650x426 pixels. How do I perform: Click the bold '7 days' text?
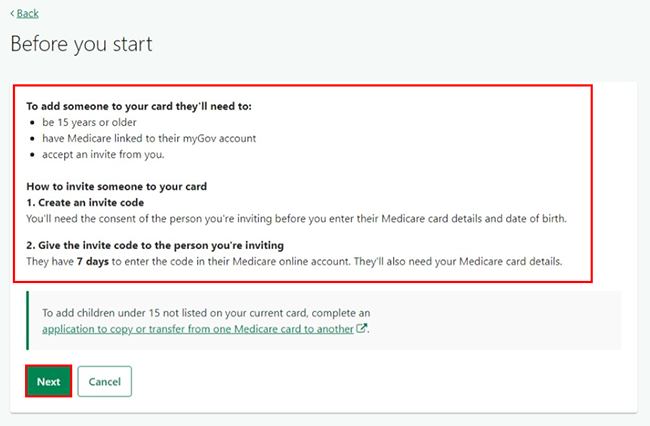[x=93, y=262]
